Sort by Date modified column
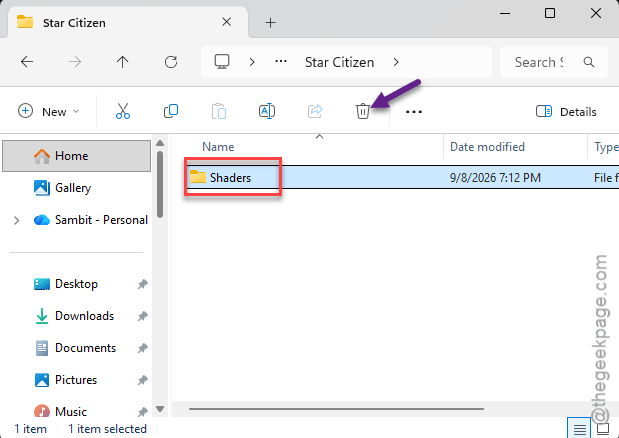The height and width of the screenshot is (438, 619). click(487, 147)
